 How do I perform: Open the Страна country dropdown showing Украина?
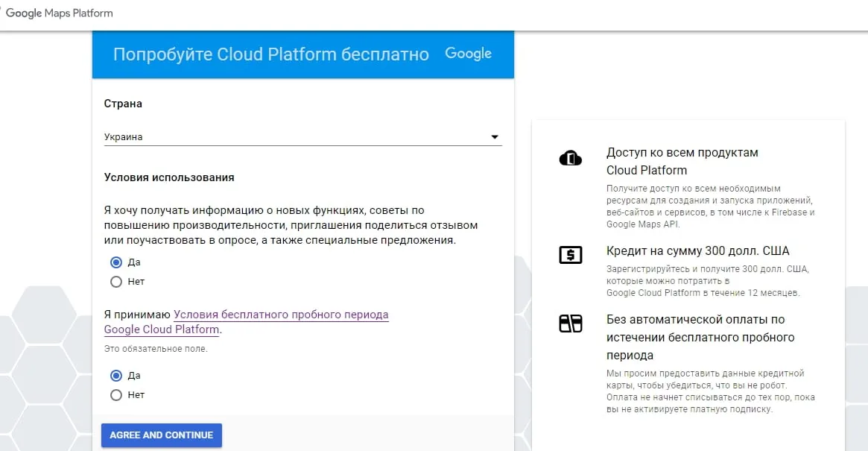click(x=302, y=137)
